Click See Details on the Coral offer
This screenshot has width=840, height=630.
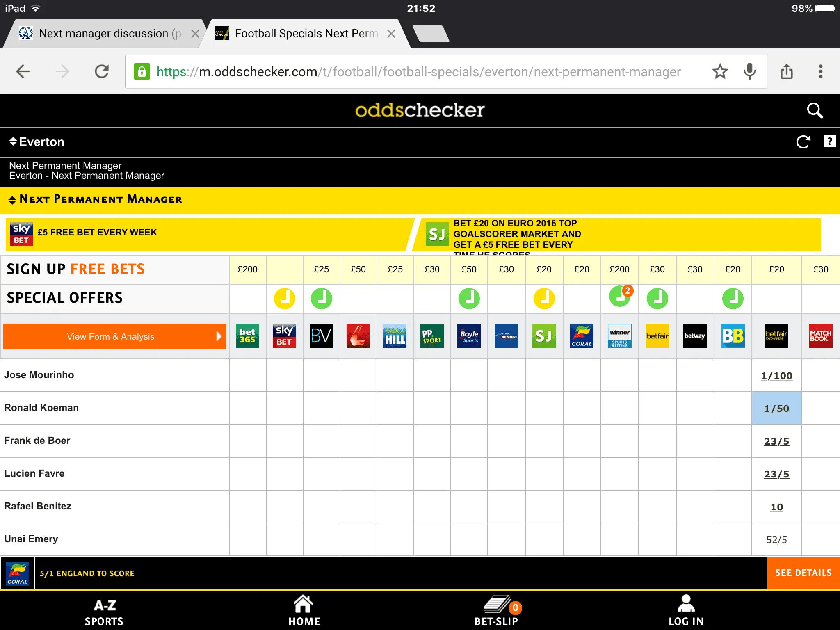click(803, 573)
